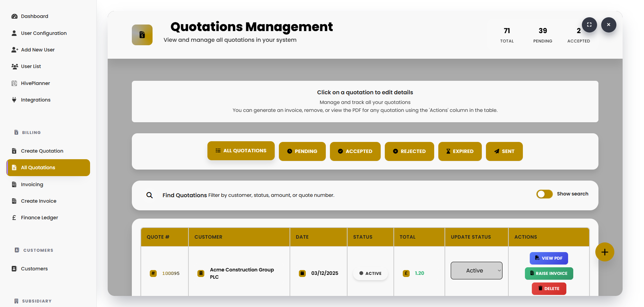The height and width of the screenshot is (307, 644).
Task: Open Finance Ledger page
Action: pos(39,218)
